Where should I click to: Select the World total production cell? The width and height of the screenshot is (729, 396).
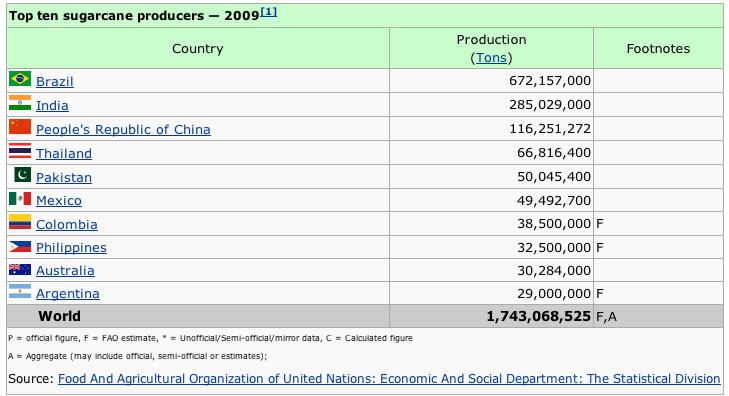[x=491, y=317]
